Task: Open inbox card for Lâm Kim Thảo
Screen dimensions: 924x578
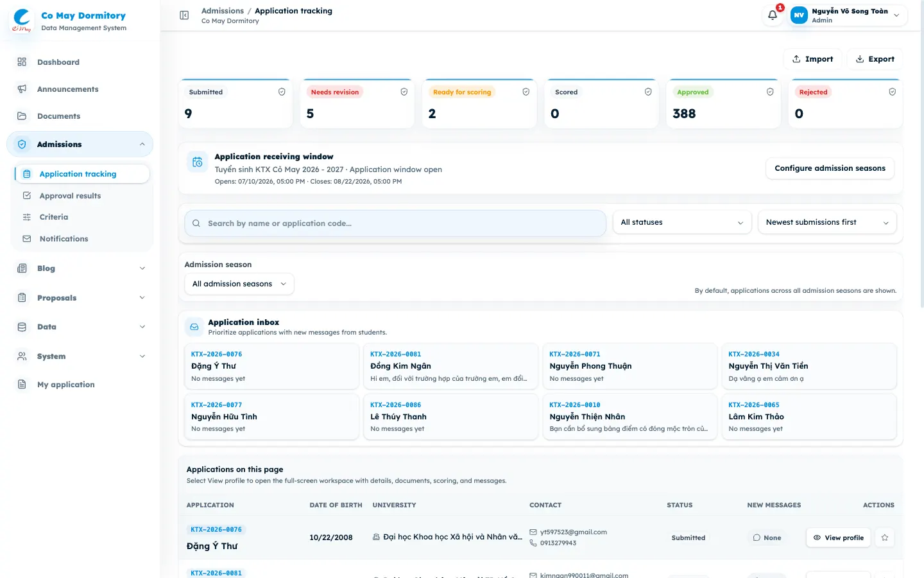Action: (x=809, y=417)
